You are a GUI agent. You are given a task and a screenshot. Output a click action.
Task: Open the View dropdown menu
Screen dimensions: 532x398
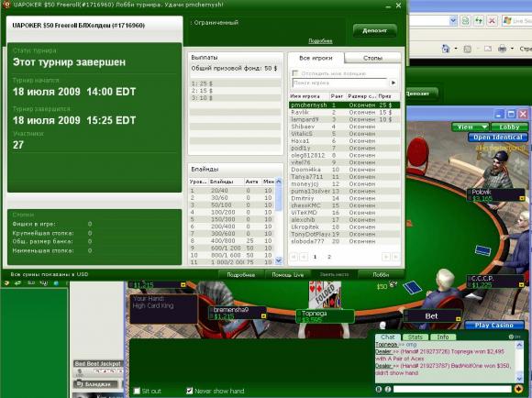coord(470,127)
